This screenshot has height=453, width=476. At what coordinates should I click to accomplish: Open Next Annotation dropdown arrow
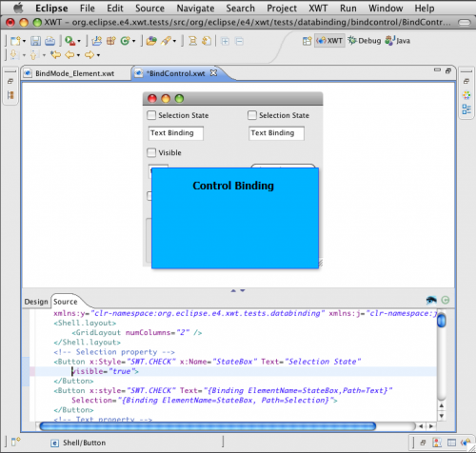[24, 55]
